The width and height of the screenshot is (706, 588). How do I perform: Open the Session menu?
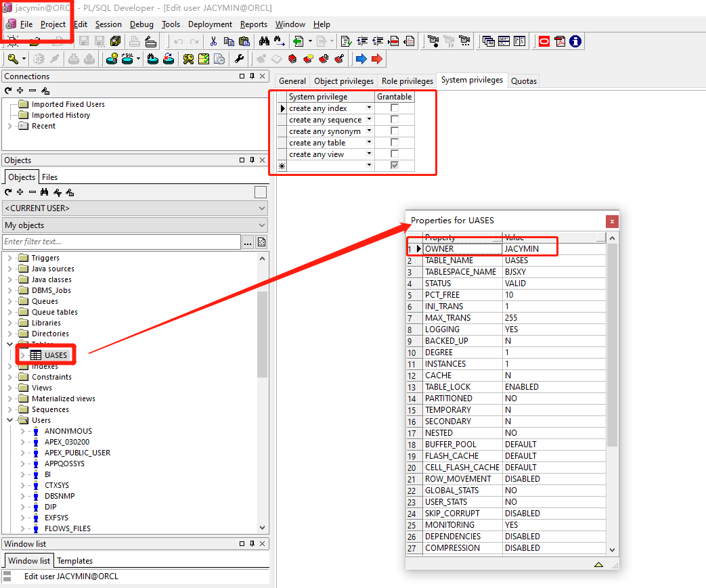pyautogui.click(x=108, y=24)
